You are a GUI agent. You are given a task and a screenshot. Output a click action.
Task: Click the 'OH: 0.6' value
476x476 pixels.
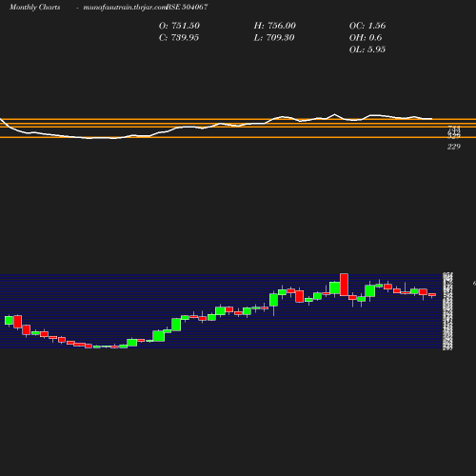[366, 37]
